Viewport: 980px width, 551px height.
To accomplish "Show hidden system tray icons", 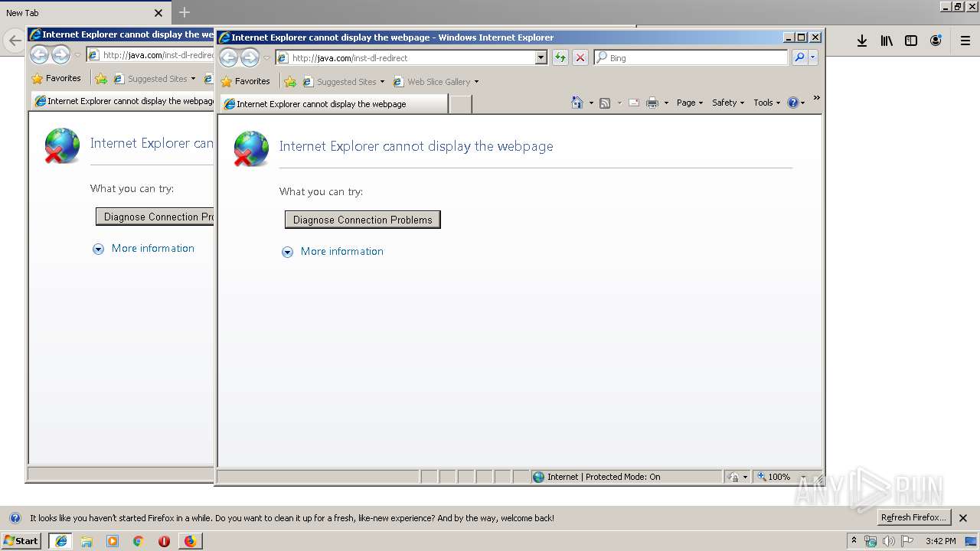I will point(854,540).
